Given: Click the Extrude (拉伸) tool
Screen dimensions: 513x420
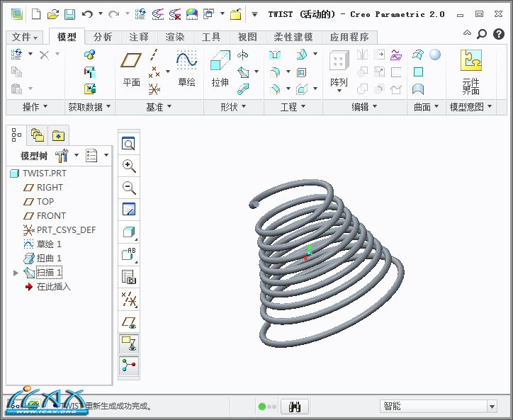Looking at the screenshot, I should pos(220,69).
